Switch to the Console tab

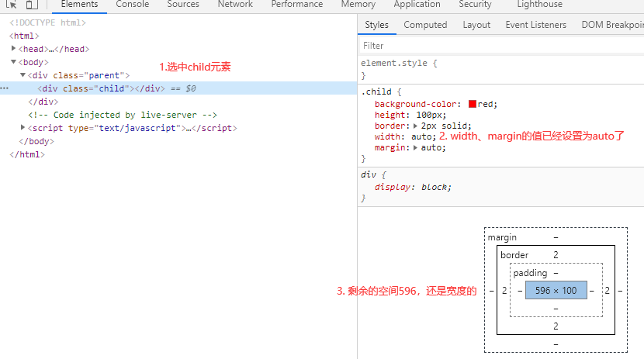133,5
